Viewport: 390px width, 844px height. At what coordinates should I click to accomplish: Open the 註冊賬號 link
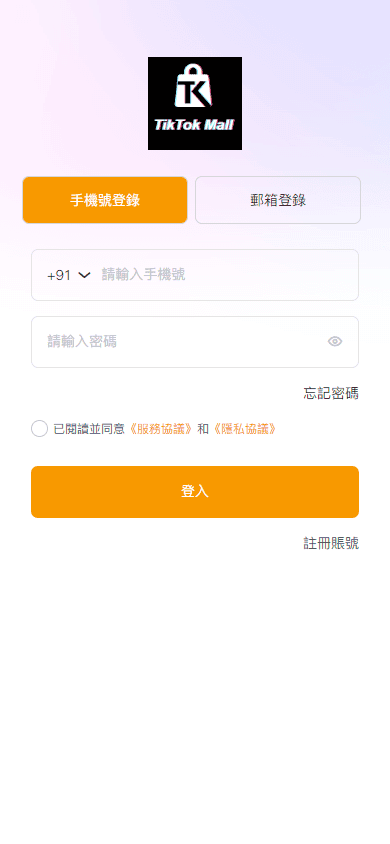[x=331, y=543]
